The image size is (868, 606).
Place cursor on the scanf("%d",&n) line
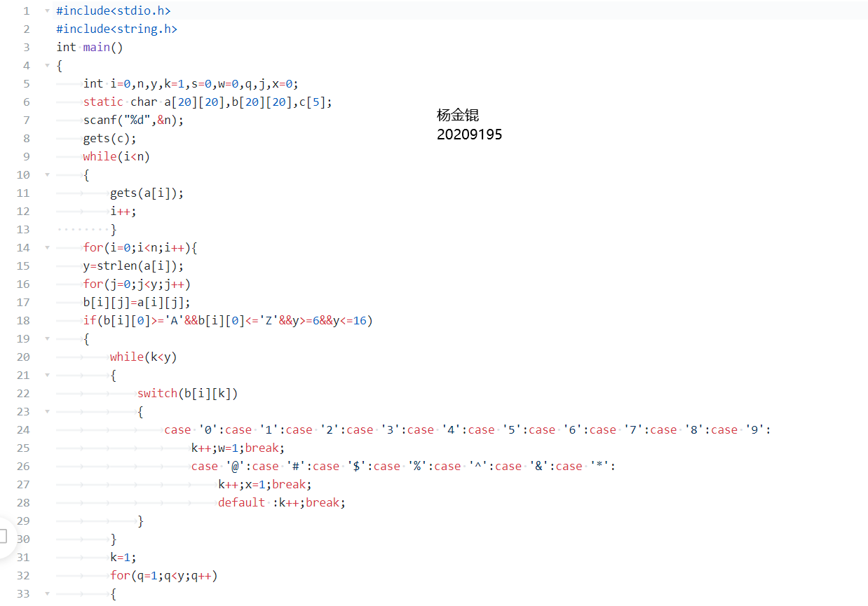(x=133, y=120)
